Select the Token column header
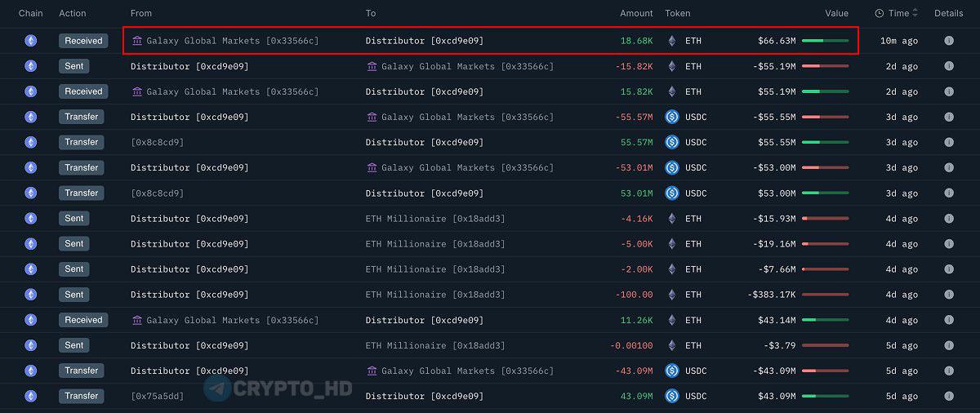This screenshot has height=413, width=980. point(678,13)
